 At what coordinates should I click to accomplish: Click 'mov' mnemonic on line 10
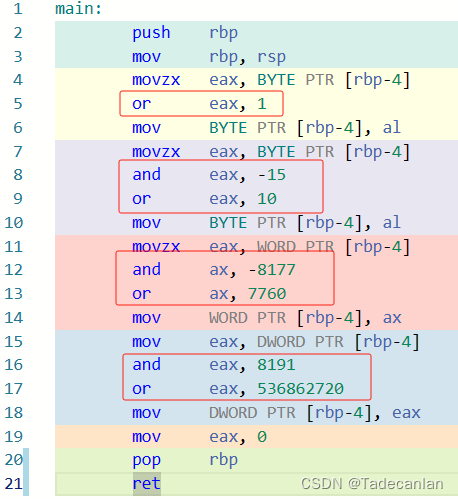point(147,223)
